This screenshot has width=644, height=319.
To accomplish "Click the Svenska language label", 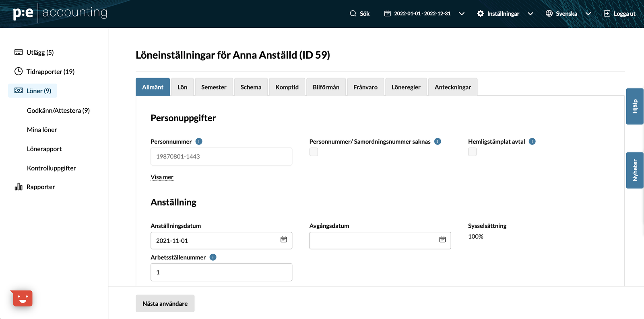I will coord(566,14).
